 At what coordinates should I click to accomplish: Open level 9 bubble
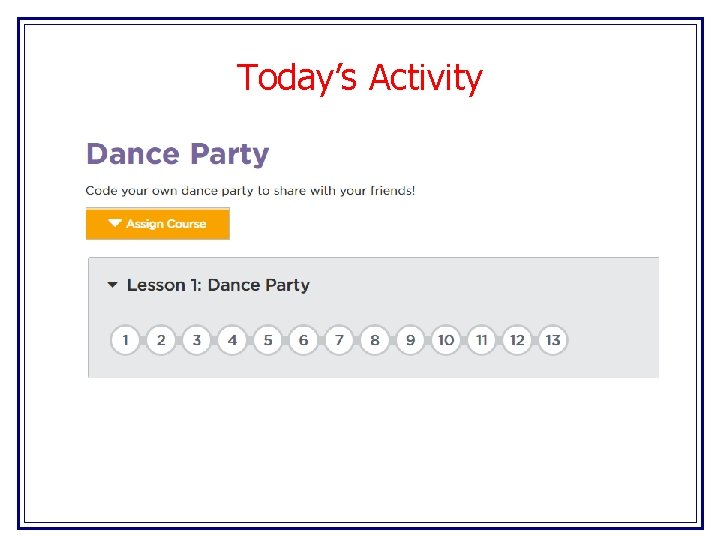click(x=410, y=340)
